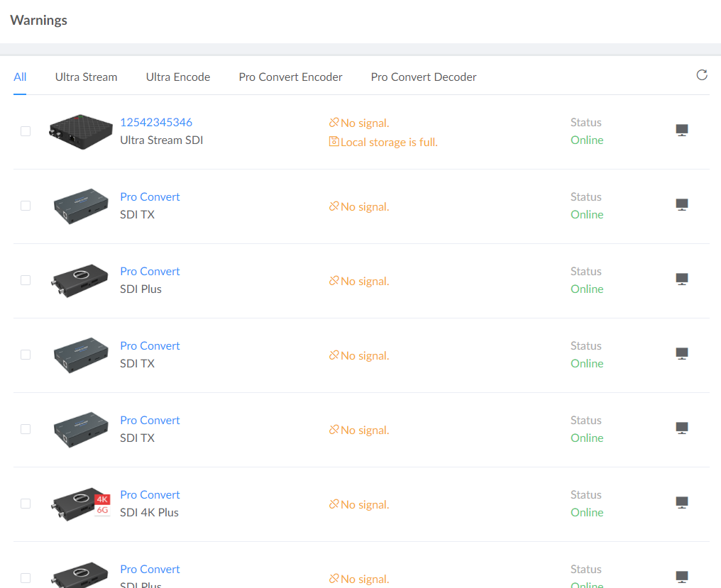Open device link 12542345346
Image resolution: width=721 pixels, height=588 pixels.
pyautogui.click(x=156, y=122)
